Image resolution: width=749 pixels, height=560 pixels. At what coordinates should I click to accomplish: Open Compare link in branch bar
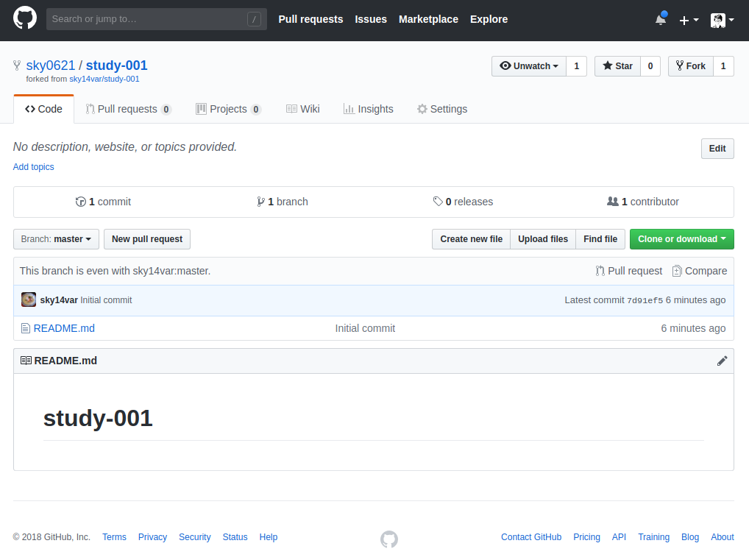(699, 271)
